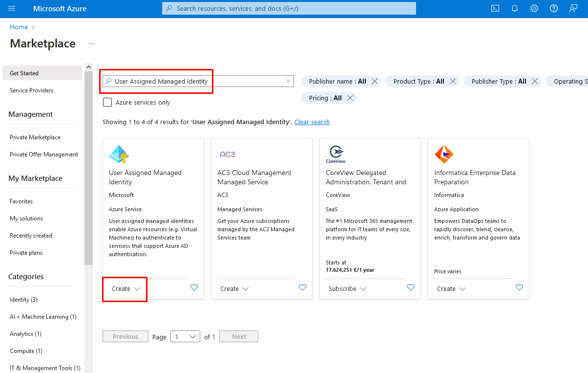Launch Cloud Shell from the top bar
The width and height of the screenshot is (588, 373).
[x=495, y=8]
